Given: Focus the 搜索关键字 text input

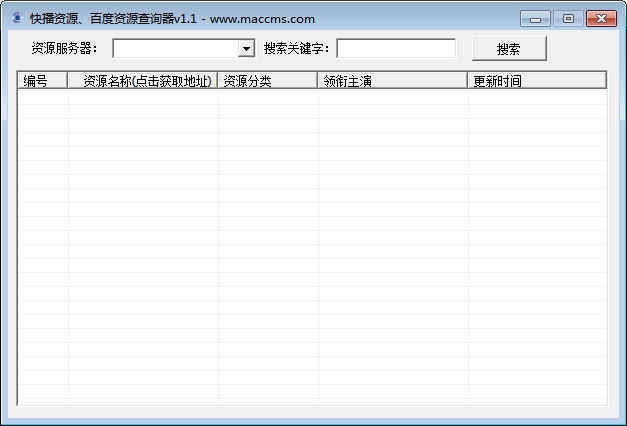Looking at the screenshot, I should pos(396,49).
